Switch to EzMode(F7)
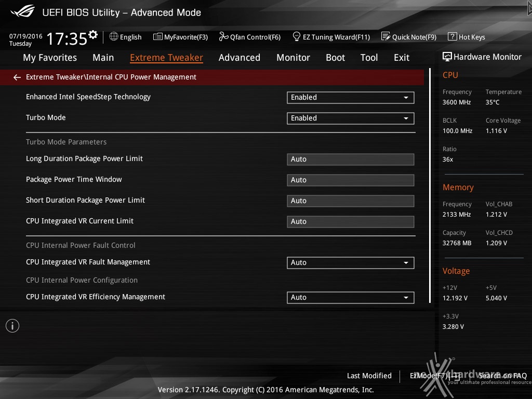 tap(435, 376)
